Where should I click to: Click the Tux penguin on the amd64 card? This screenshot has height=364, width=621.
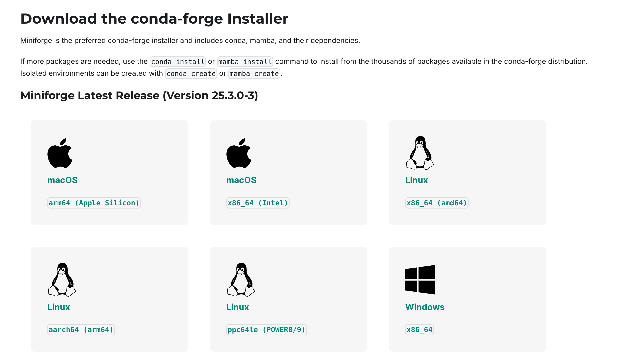[420, 153]
